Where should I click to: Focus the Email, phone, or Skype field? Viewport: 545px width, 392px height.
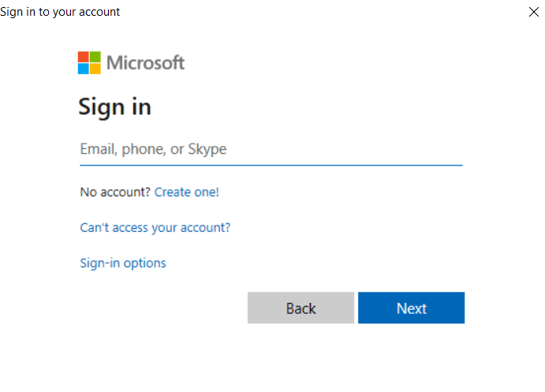271,149
